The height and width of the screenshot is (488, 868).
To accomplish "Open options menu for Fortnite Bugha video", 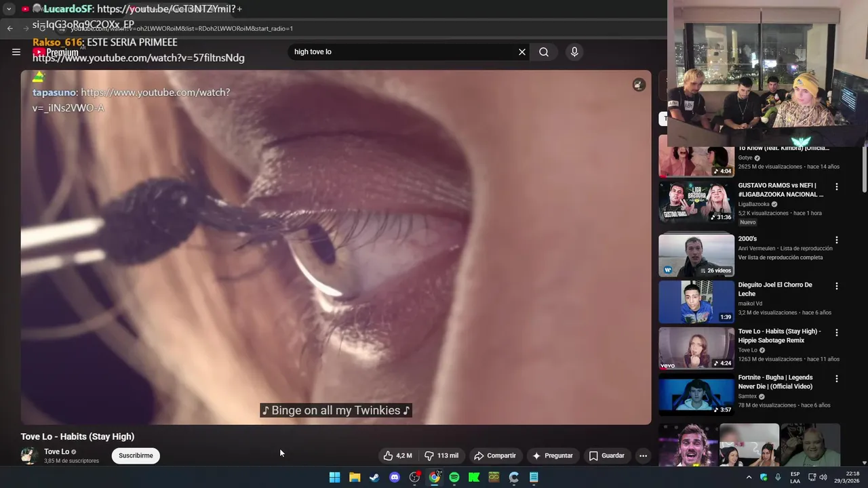I will (x=836, y=379).
